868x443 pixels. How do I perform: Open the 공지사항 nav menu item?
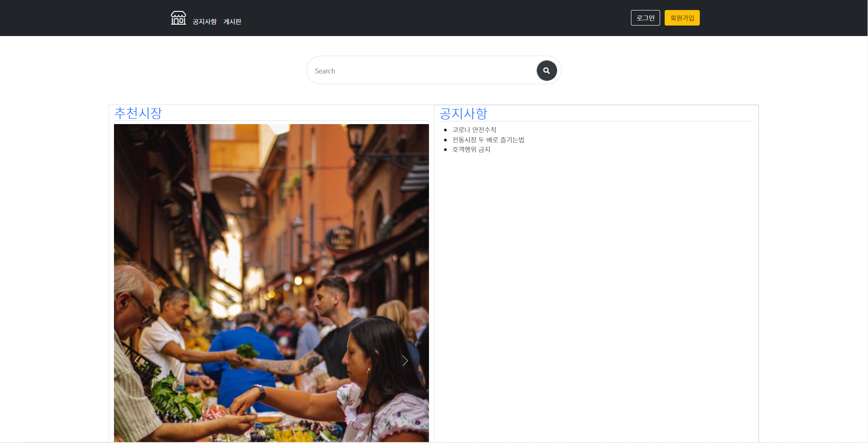(x=204, y=22)
